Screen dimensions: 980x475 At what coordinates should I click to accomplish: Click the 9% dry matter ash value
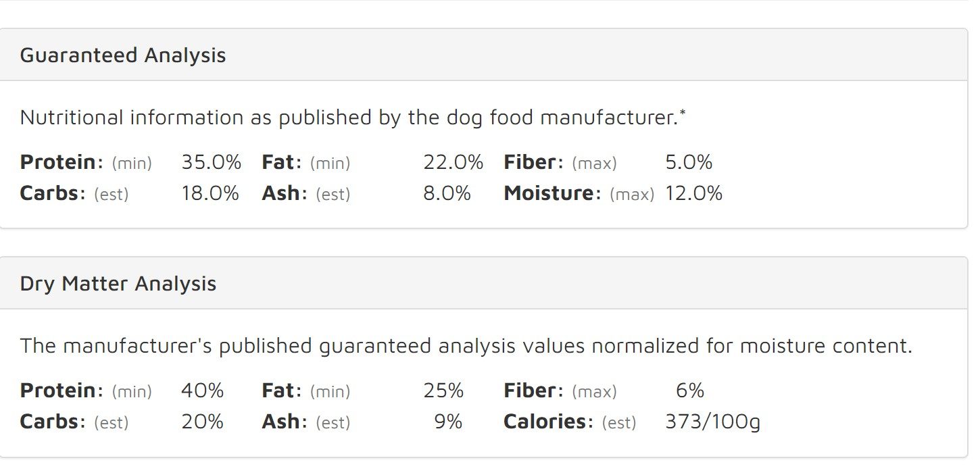tap(448, 422)
